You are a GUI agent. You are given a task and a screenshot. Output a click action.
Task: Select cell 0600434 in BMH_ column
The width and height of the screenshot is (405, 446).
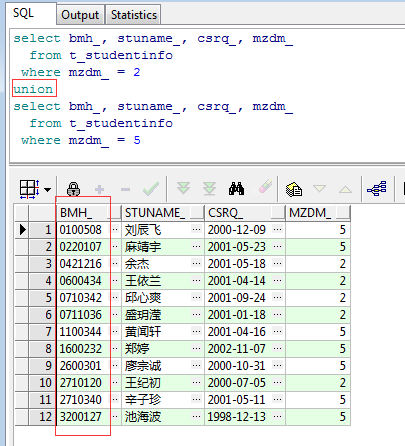point(81,281)
